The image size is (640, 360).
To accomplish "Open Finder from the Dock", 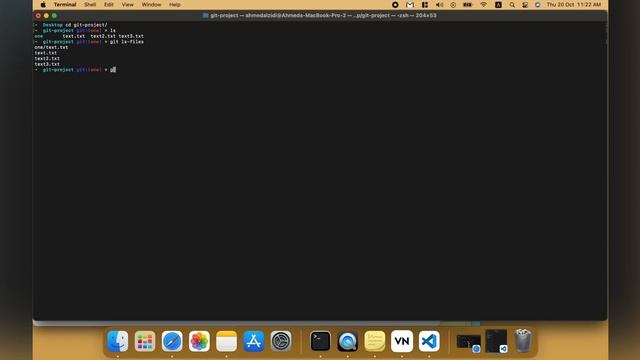I will coord(118,341).
